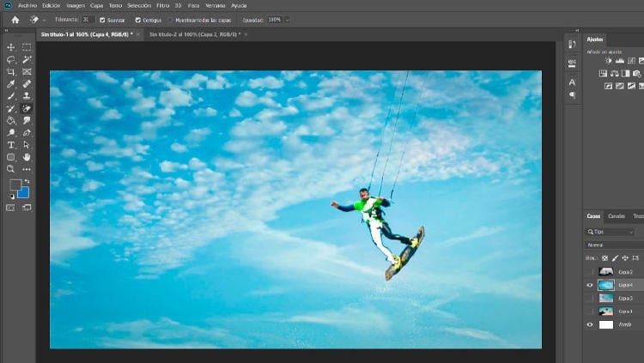Open the Filtro menu
The image size is (644, 363).
pos(162,5)
